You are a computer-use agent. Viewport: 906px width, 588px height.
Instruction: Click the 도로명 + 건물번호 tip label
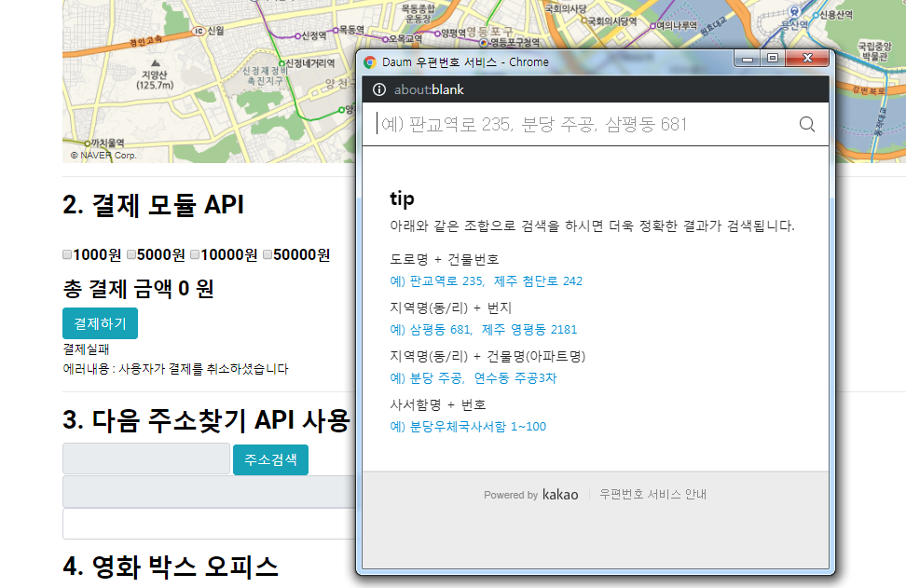[445, 259]
